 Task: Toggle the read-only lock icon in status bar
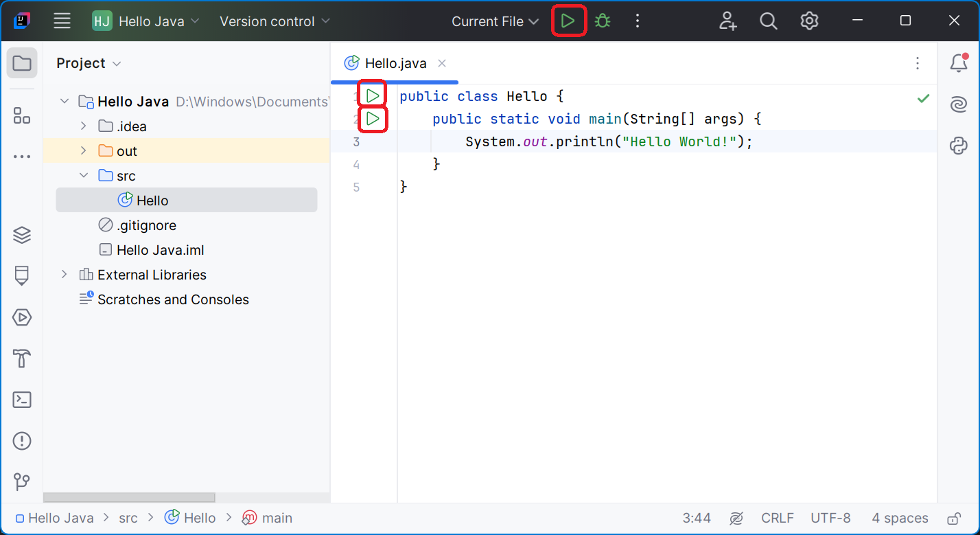[953, 519]
